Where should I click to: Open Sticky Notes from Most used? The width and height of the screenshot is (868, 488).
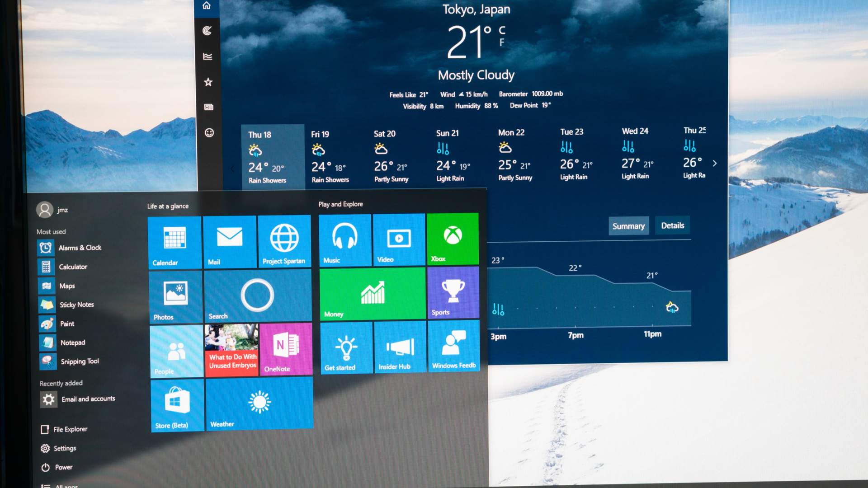coord(67,305)
